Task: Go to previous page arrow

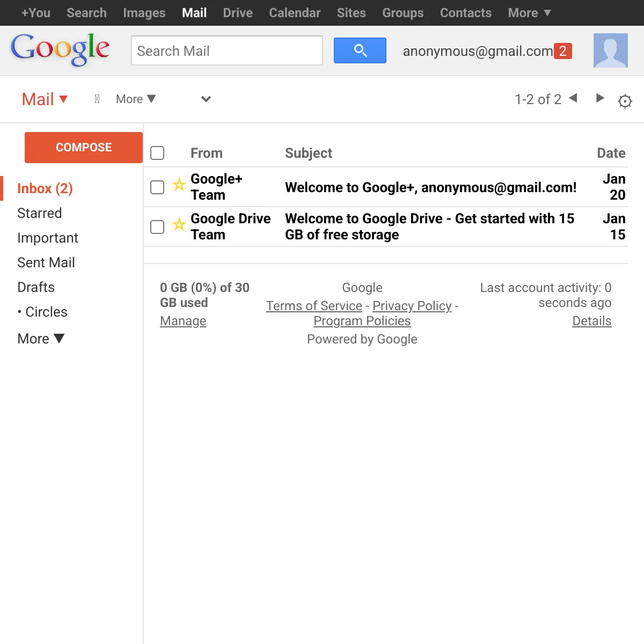Action: [x=573, y=98]
